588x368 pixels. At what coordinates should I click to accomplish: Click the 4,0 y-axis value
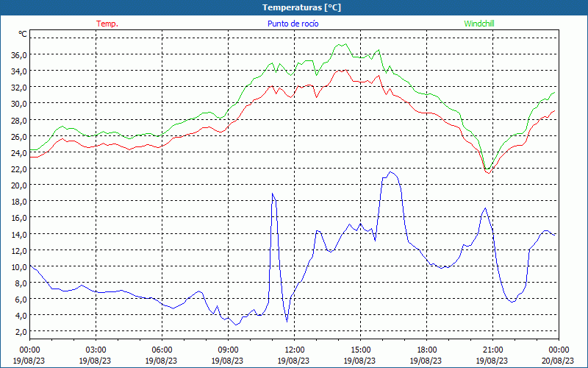(x=21, y=316)
